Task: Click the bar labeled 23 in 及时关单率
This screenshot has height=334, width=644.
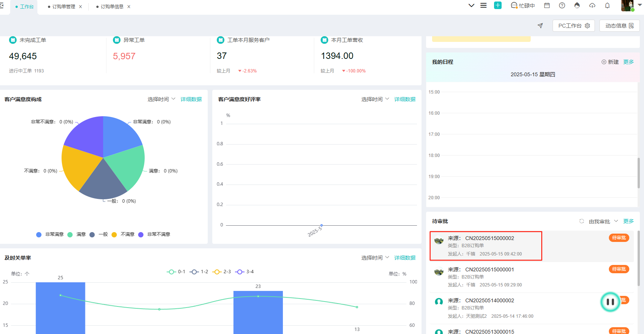Action: (258, 312)
